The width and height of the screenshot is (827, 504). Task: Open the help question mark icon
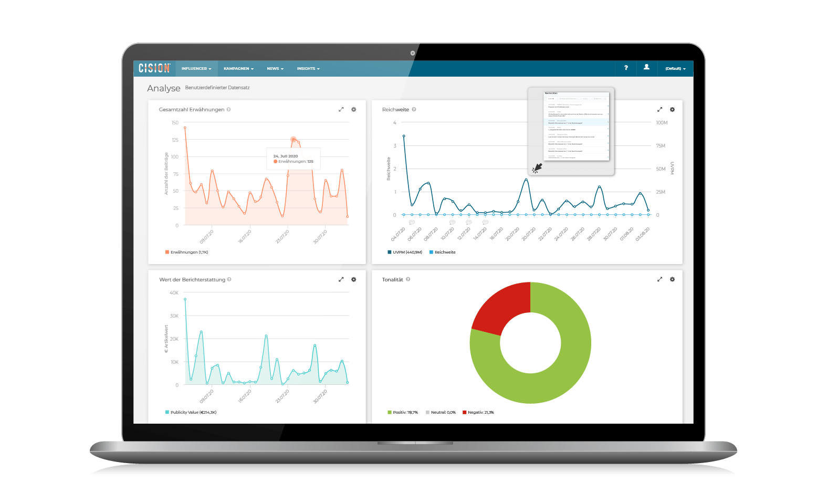pyautogui.click(x=626, y=68)
